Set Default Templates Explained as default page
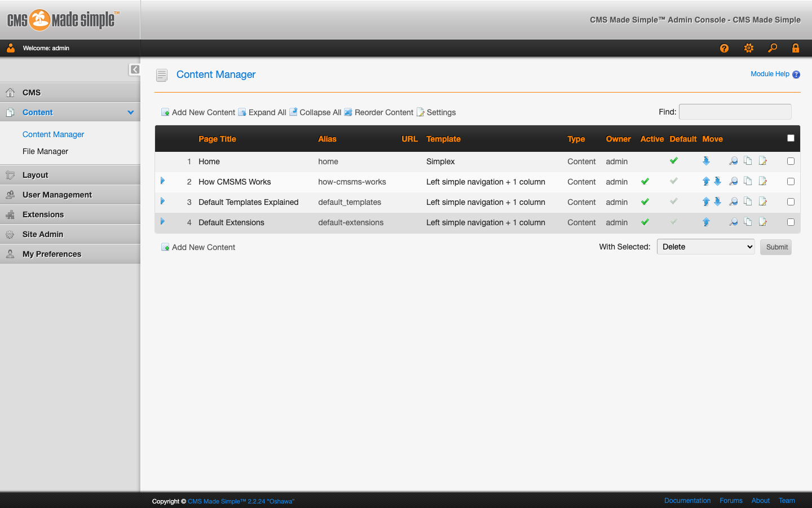This screenshot has height=508, width=812. (x=673, y=202)
